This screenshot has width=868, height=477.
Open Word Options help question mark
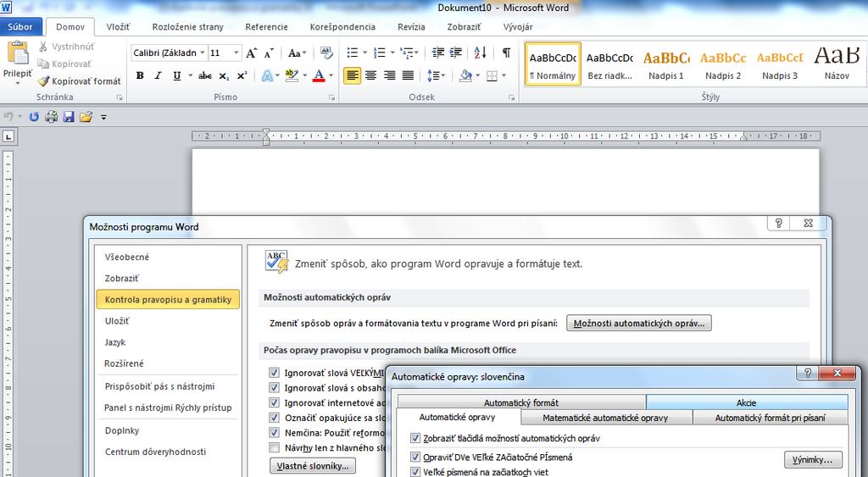[778, 223]
